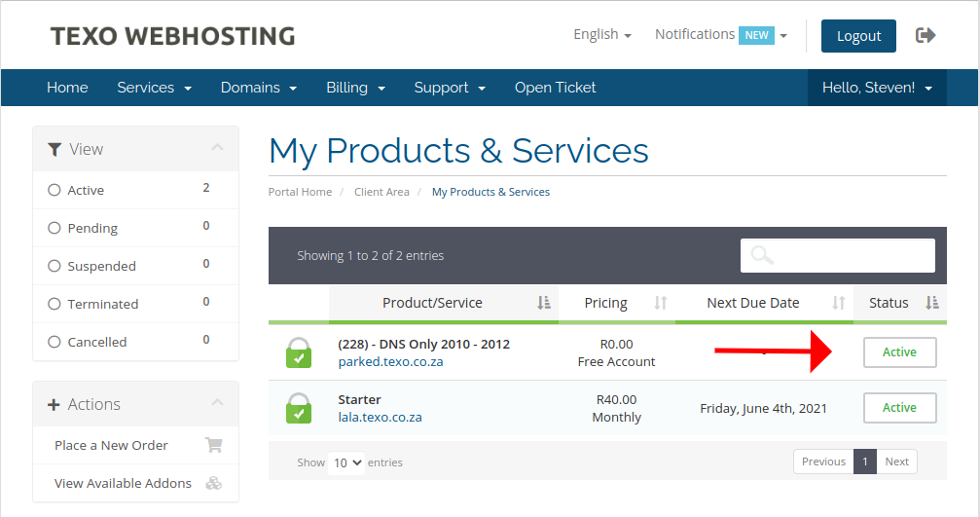This screenshot has height=517, width=980.
Task: Select the Active filter radio button
Action: point(54,190)
